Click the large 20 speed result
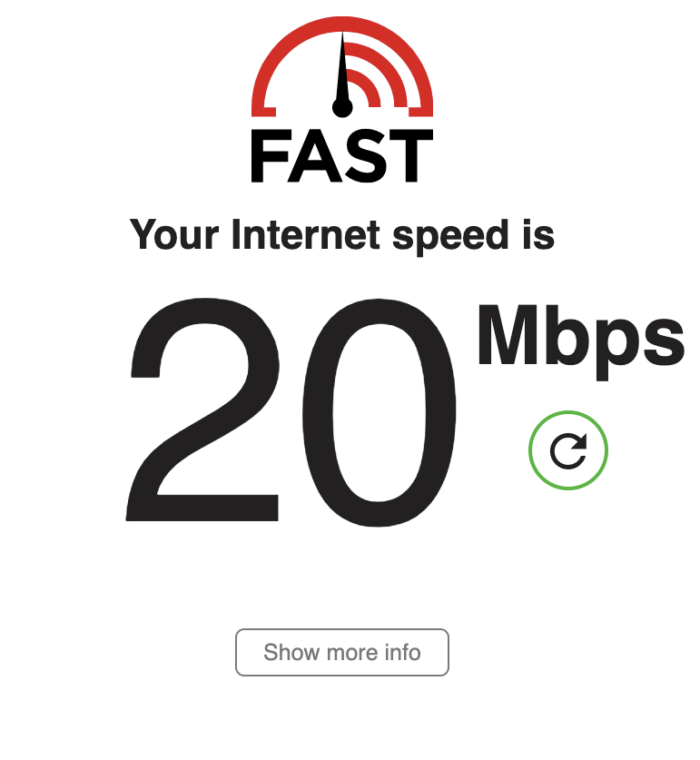700x760 pixels. coord(291,412)
